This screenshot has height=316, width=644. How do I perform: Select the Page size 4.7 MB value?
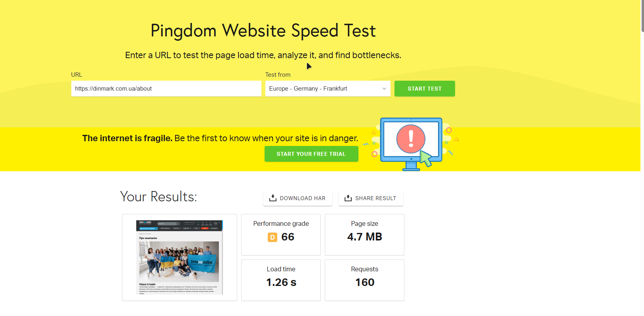(364, 237)
